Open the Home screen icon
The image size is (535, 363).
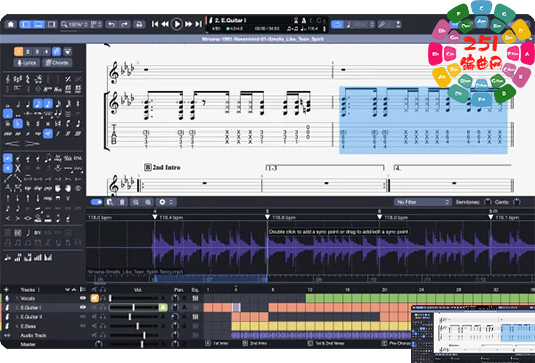11,24
